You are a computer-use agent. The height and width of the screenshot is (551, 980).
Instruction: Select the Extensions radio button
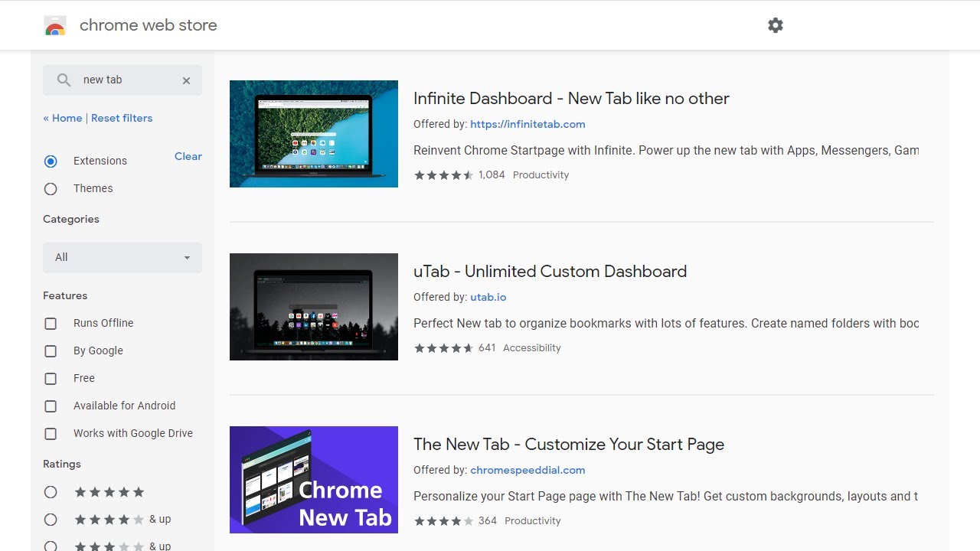[51, 161]
